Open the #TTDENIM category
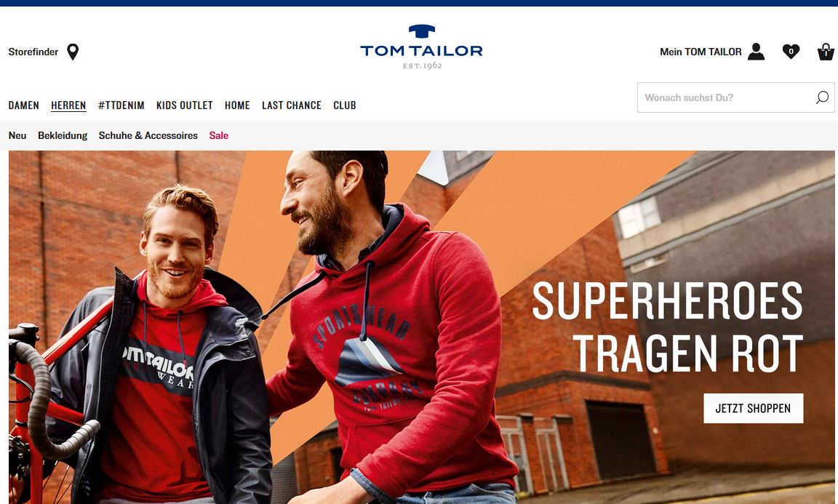Viewport: 838px width, 504px height. coord(121,105)
